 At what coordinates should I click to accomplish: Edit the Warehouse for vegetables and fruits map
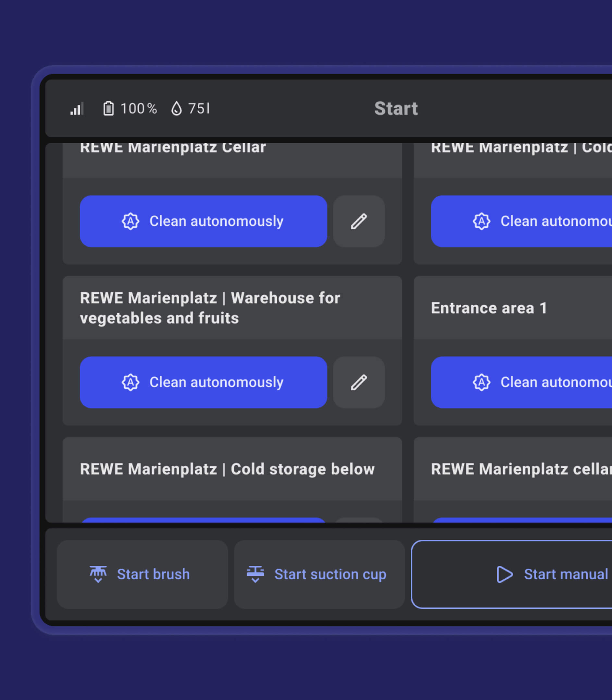click(359, 382)
